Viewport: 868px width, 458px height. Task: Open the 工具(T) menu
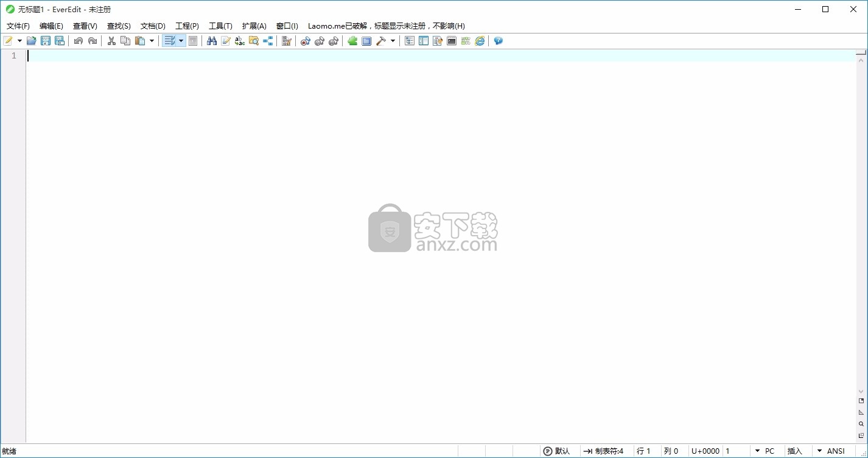220,26
